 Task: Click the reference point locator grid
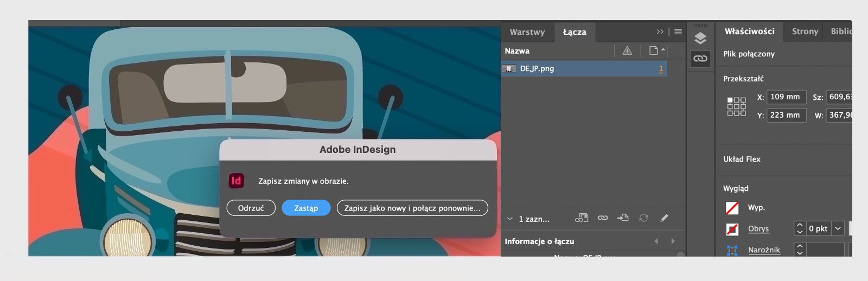point(736,106)
